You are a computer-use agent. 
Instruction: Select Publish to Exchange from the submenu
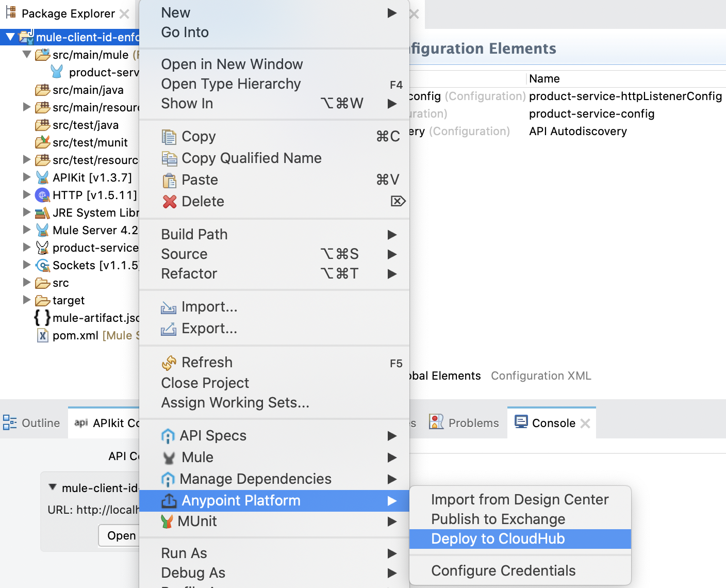tap(498, 519)
